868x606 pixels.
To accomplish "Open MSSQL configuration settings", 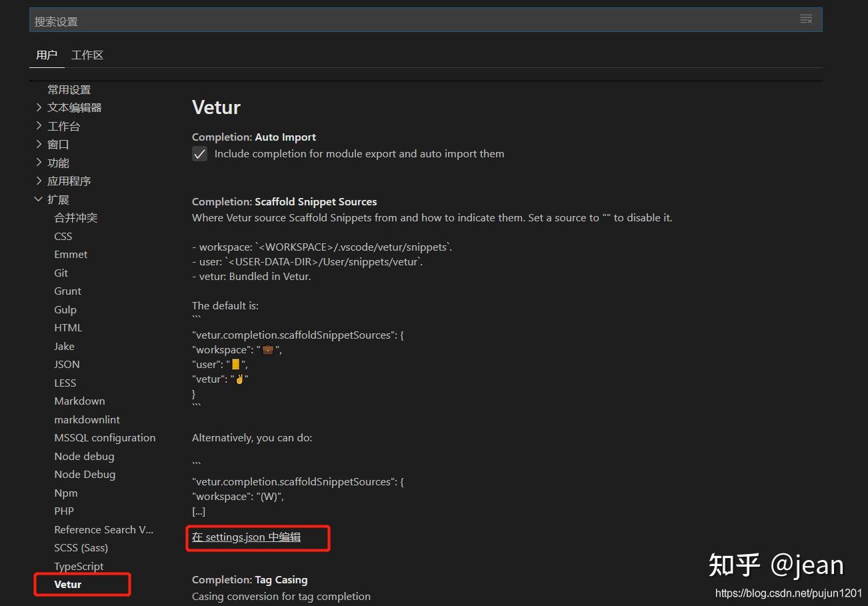I will pos(105,437).
